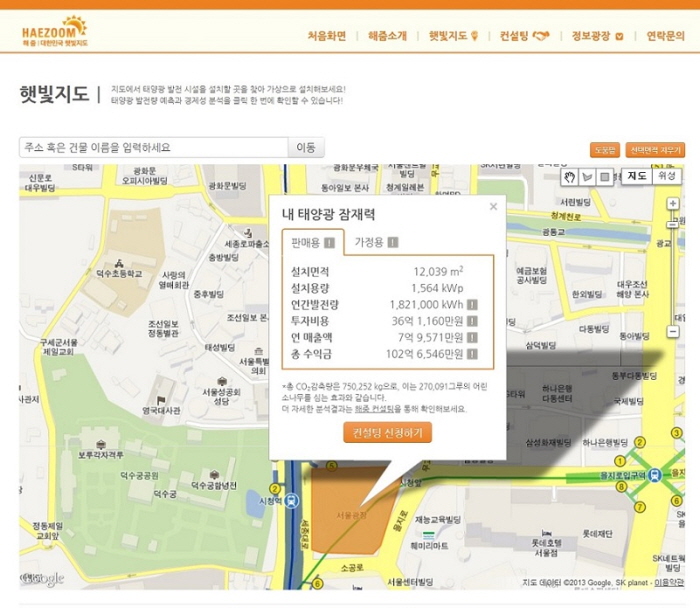Screen dimensions: 700x608
Task: Open 정보광장 menu in navigation
Action: point(598,36)
